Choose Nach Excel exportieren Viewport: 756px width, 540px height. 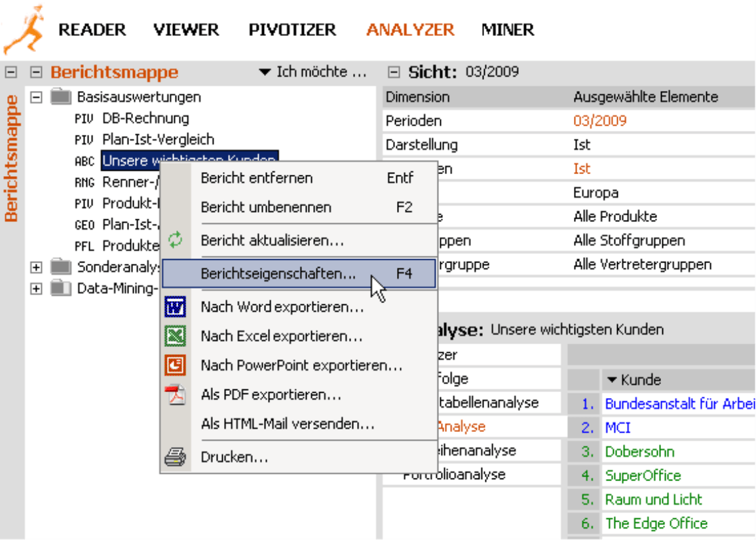click(x=299, y=336)
